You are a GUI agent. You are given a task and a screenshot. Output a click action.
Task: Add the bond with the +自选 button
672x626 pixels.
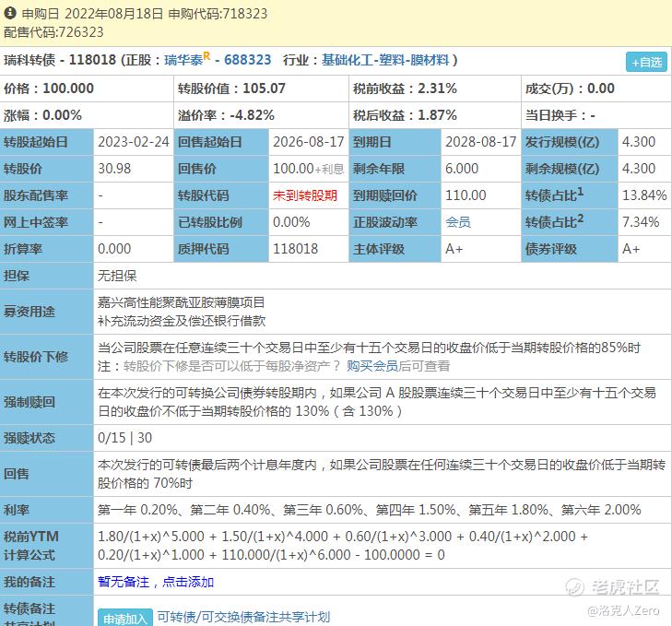646,62
